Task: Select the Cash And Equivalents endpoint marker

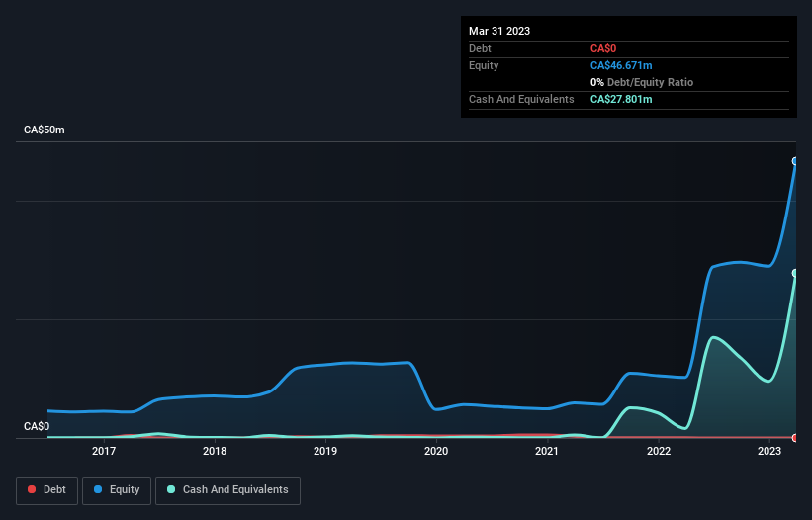Action: pyautogui.click(x=795, y=273)
